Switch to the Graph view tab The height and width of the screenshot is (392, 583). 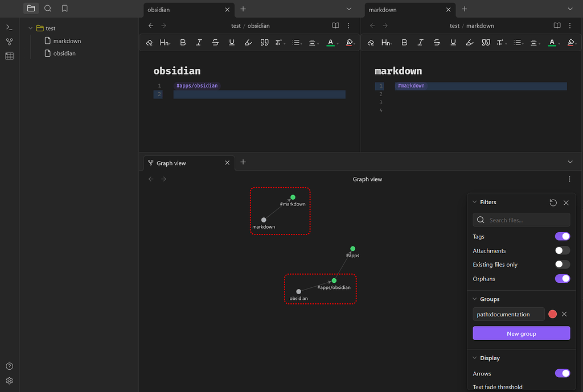(171, 163)
